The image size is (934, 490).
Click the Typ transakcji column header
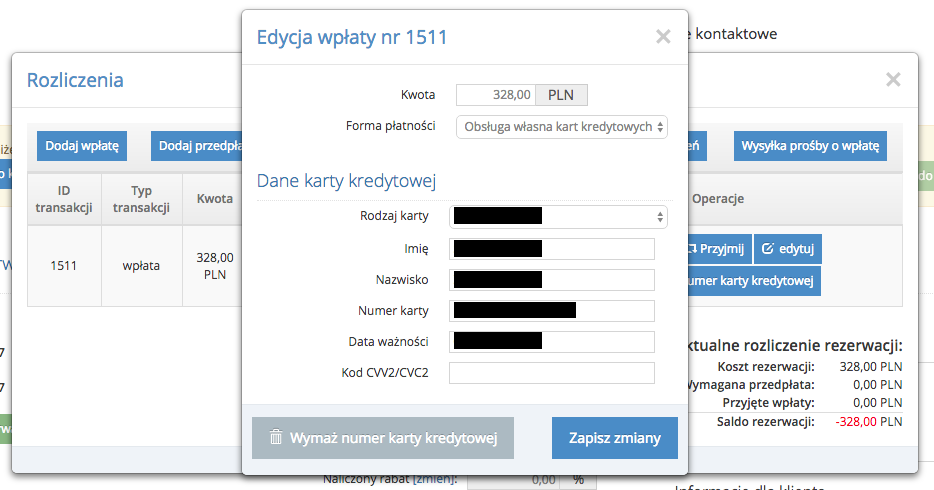141,199
